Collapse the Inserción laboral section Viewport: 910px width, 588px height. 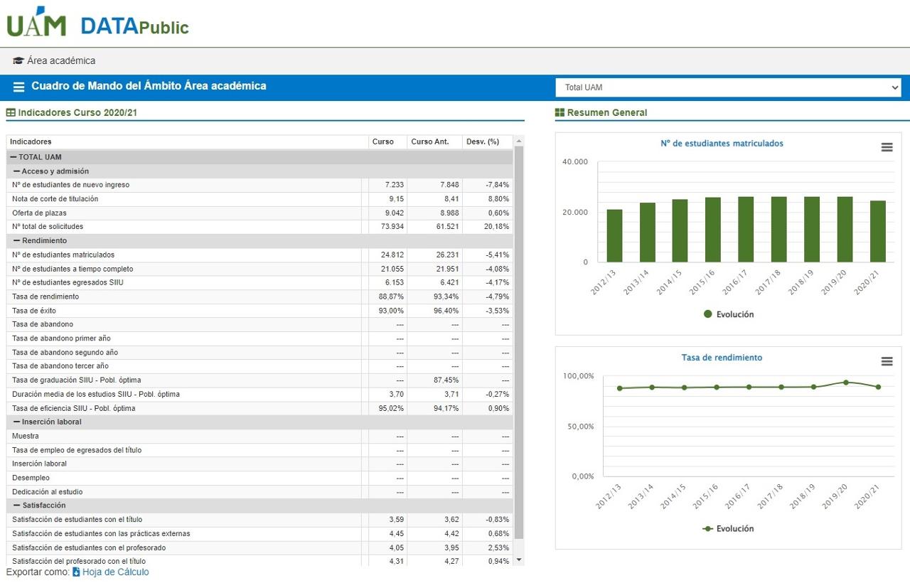point(17,422)
